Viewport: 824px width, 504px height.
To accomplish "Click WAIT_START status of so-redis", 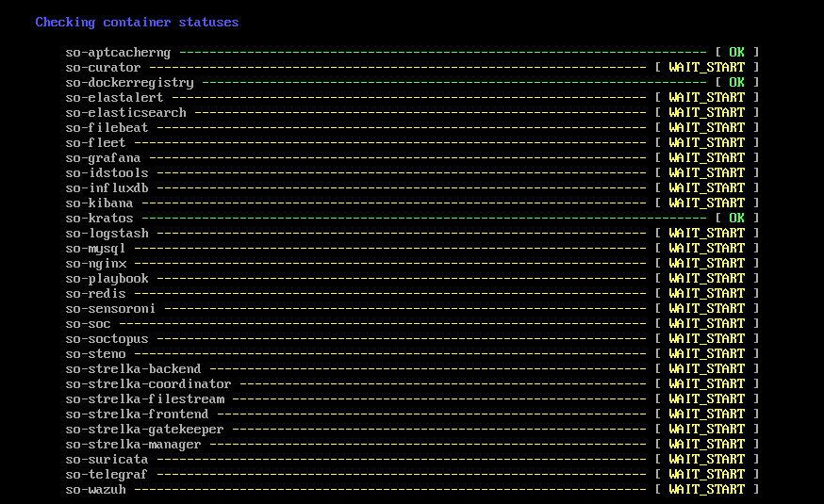I will pyautogui.click(x=706, y=294).
